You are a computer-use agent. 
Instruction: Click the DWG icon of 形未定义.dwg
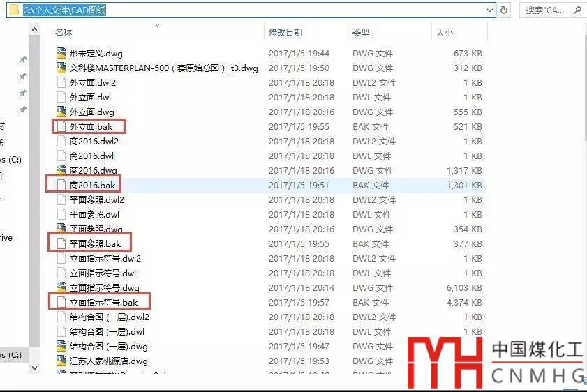tap(61, 53)
